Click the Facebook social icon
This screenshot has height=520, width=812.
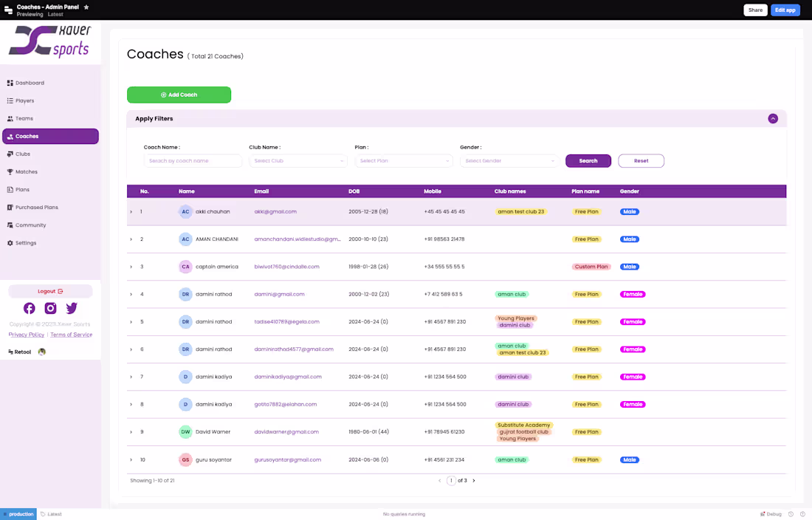(29, 308)
